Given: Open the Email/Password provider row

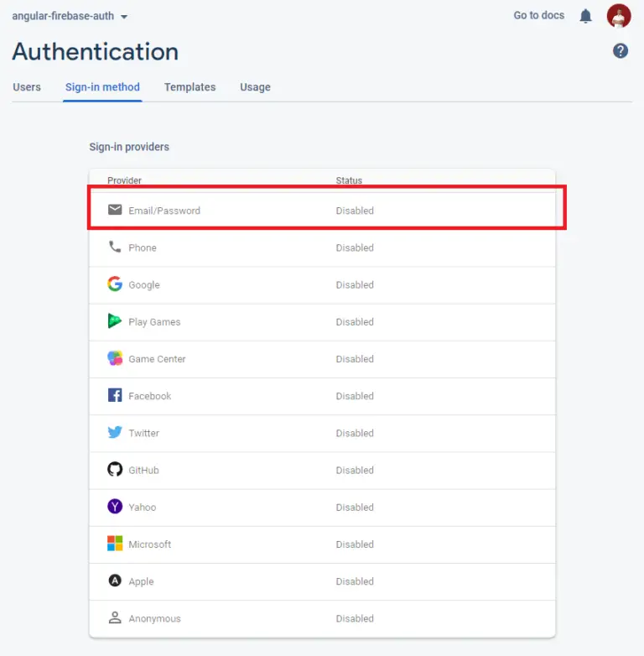Looking at the screenshot, I should point(322,211).
